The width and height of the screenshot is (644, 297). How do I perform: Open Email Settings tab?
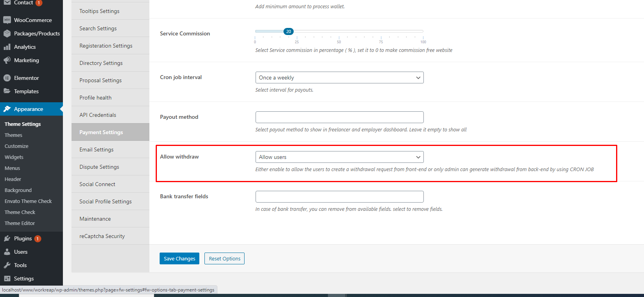pyautogui.click(x=110, y=149)
